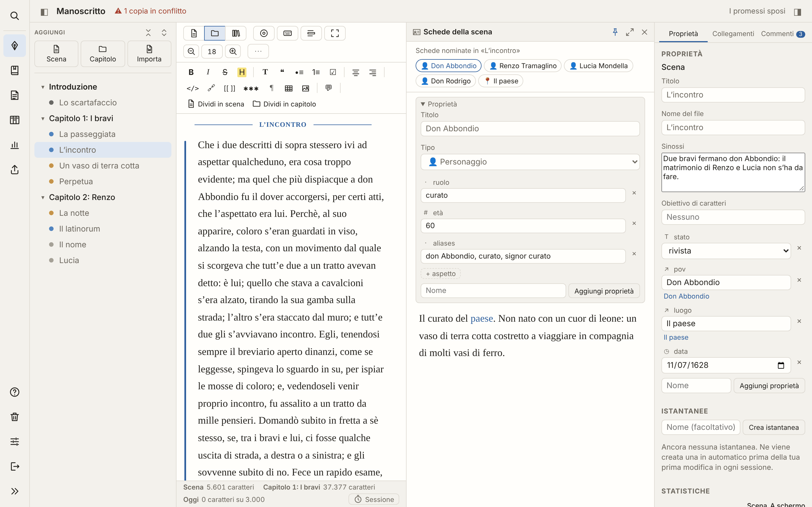Open the Tipo Personaggio dropdown
Screen dimensions: 812x507
(x=530, y=162)
